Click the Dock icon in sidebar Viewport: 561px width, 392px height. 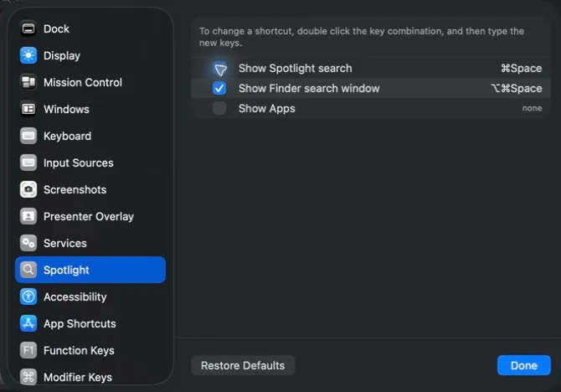(28, 28)
